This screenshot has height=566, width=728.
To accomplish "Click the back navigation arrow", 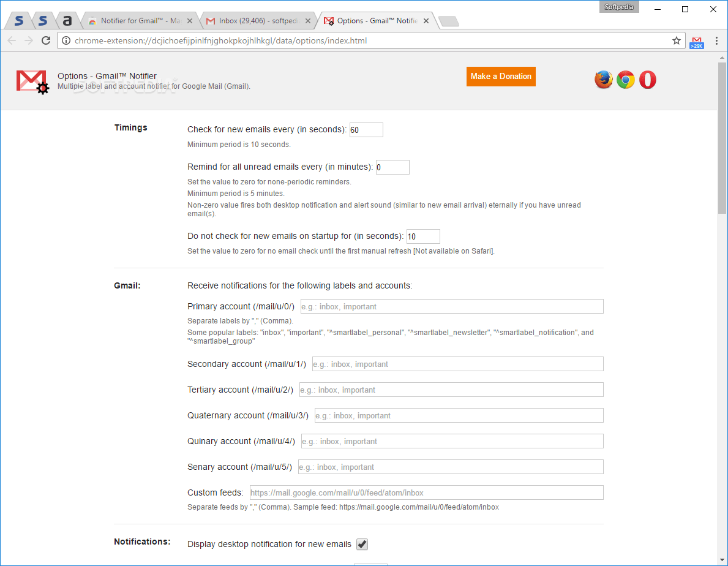I will click(x=12, y=40).
